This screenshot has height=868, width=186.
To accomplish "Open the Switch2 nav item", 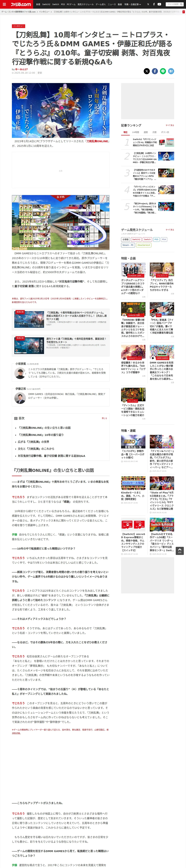I will tap(46, 4).
